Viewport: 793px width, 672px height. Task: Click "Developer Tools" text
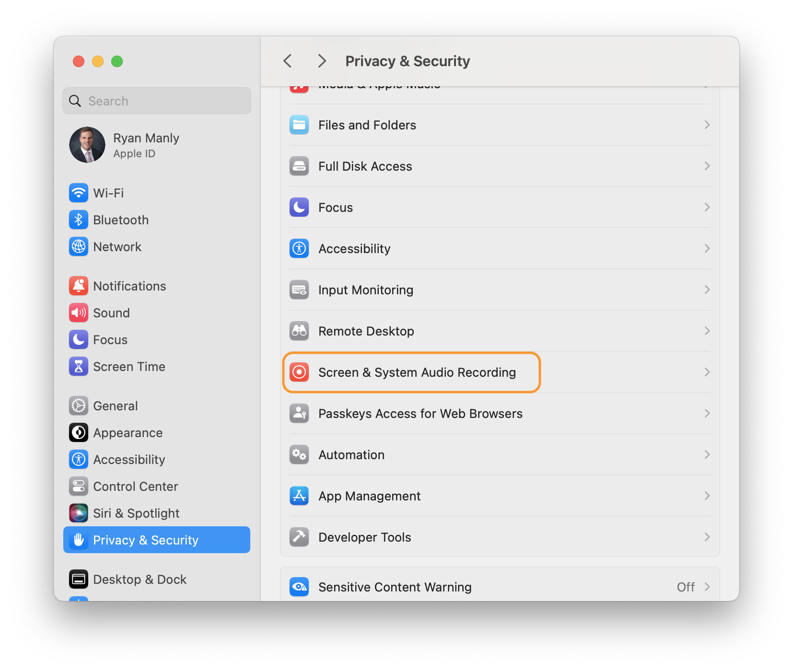[x=365, y=537]
